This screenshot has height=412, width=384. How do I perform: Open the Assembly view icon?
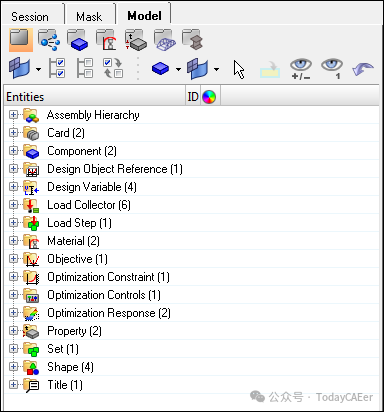tap(49, 40)
